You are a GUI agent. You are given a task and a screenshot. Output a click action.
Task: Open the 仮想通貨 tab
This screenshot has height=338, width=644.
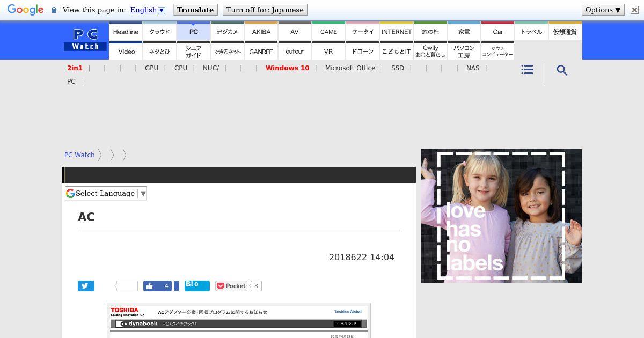[x=565, y=32]
